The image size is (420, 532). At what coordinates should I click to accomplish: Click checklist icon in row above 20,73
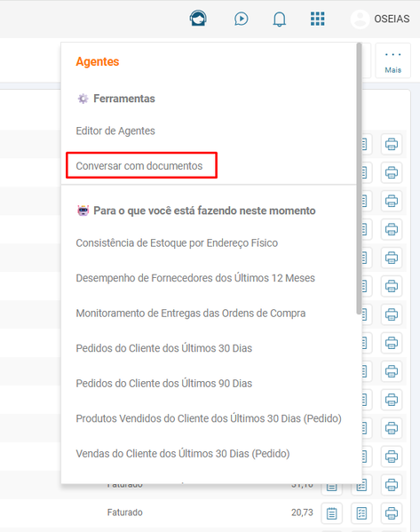click(361, 486)
